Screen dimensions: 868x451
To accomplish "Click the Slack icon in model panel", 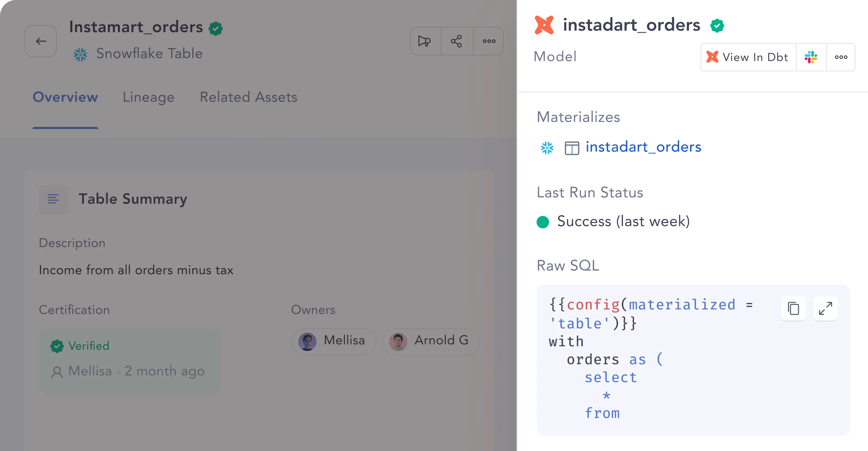I will [x=811, y=57].
